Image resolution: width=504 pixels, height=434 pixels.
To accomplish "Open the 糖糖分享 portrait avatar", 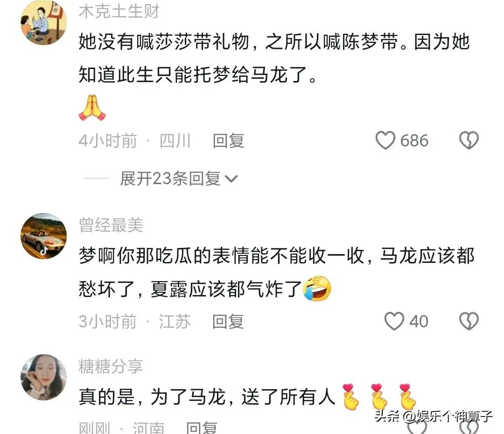I will click(x=44, y=377).
